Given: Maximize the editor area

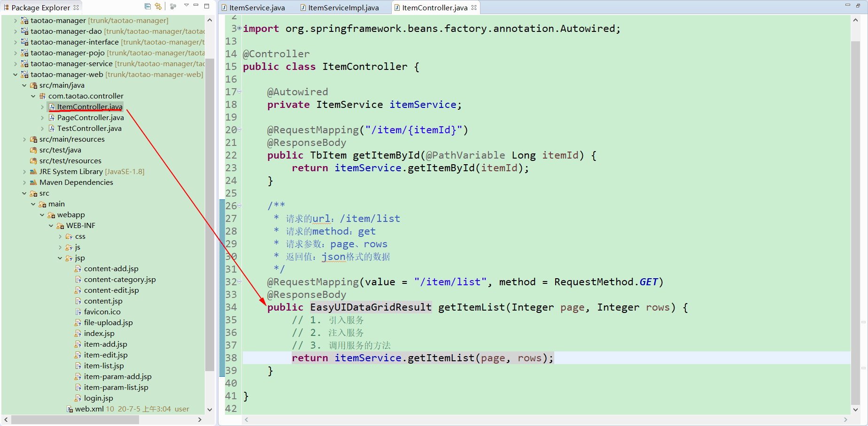Looking at the screenshot, I should click(x=858, y=6).
